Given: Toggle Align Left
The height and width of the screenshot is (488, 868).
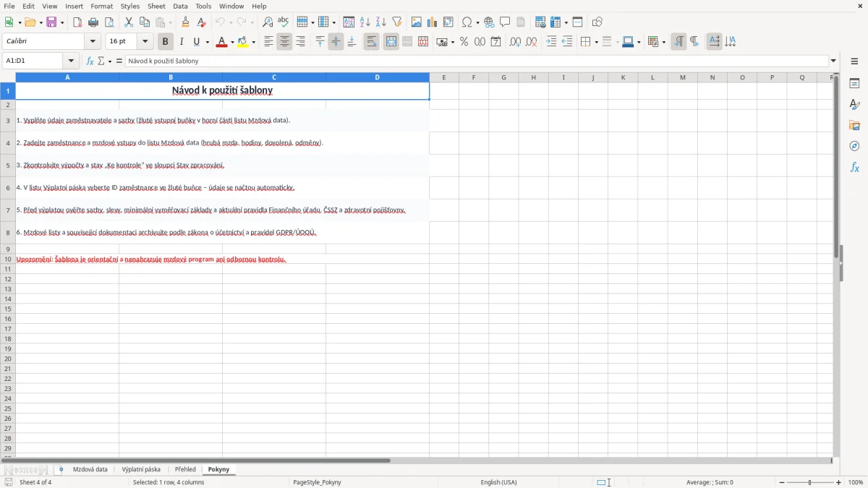Looking at the screenshot, I should point(268,42).
